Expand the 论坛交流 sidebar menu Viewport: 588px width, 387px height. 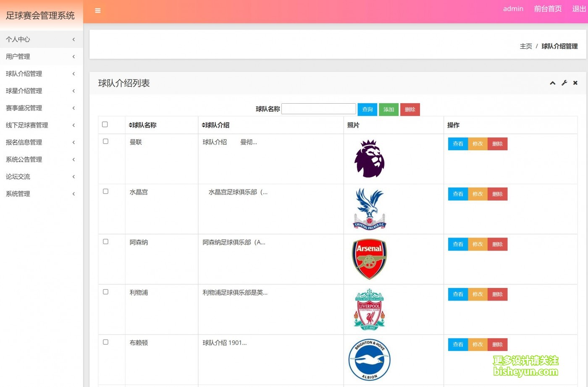[41, 177]
